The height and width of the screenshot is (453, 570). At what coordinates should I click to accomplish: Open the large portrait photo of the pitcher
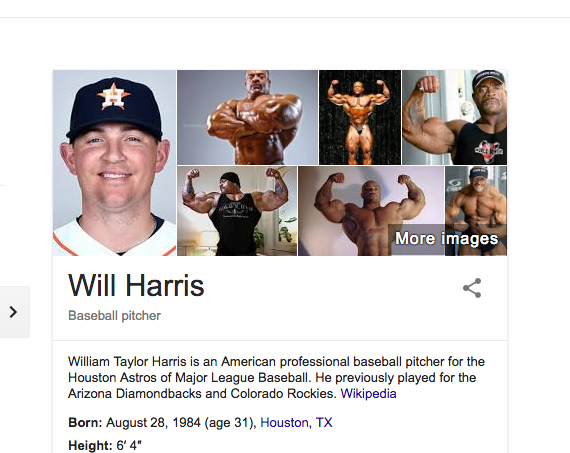click(x=115, y=163)
